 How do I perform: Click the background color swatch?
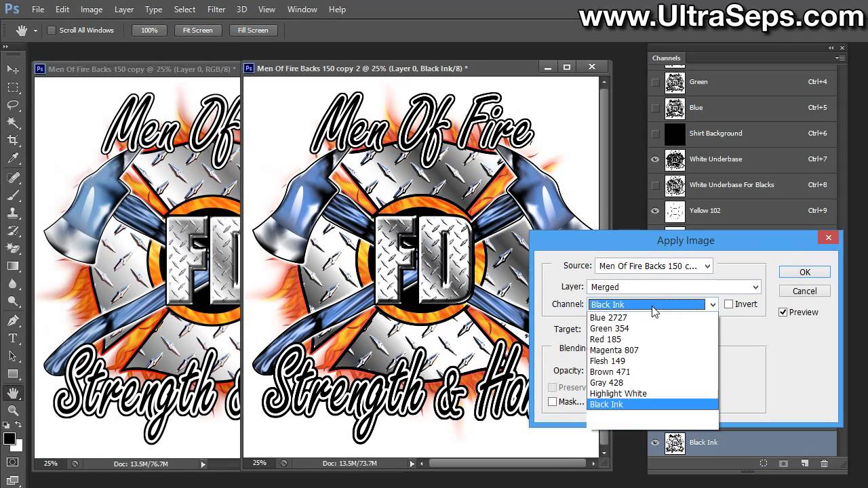tap(18, 447)
